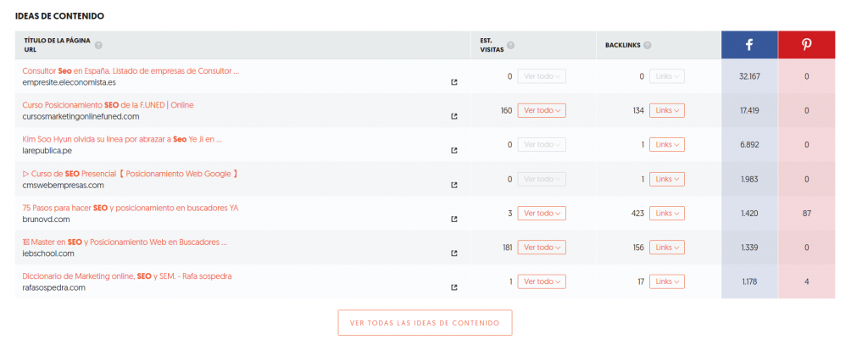
Task: Expand Links dropdown for rafasospedra.com row
Action: click(666, 282)
